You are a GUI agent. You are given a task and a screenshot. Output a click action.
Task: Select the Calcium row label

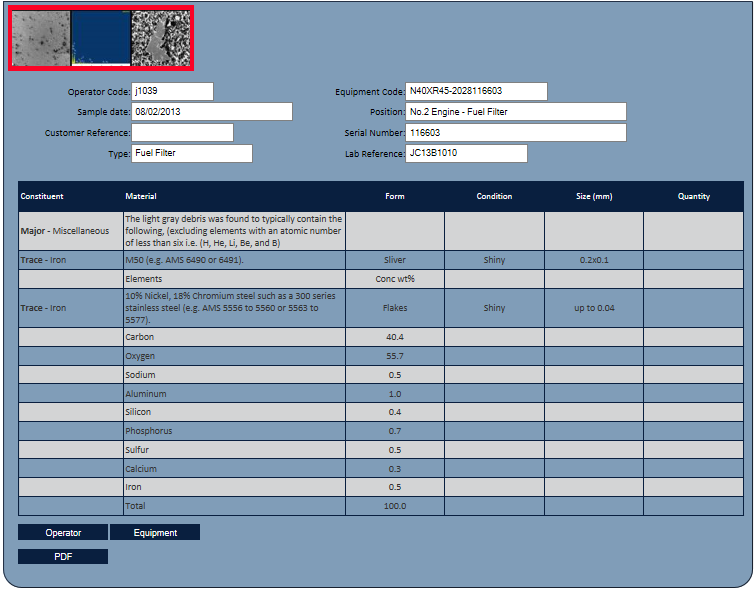pyautogui.click(x=234, y=468)
